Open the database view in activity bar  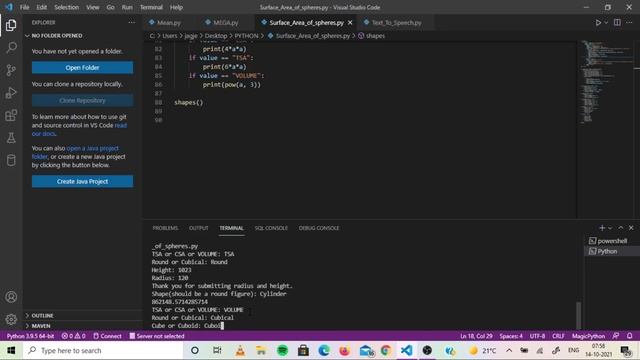11,160
